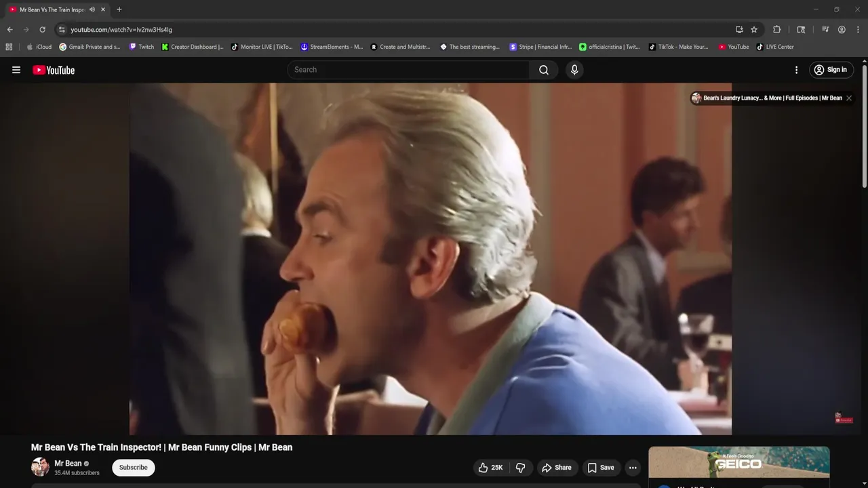
Task: Open media controls icon in Chrome toolbar
Action: (x=825, y=30)
